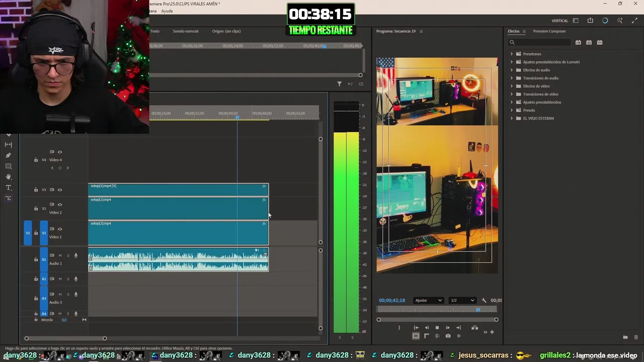644x362 pixels.
Task: Expand the Transiciones de audio folder
Action: pyautogui.click(x=512, y=78)
